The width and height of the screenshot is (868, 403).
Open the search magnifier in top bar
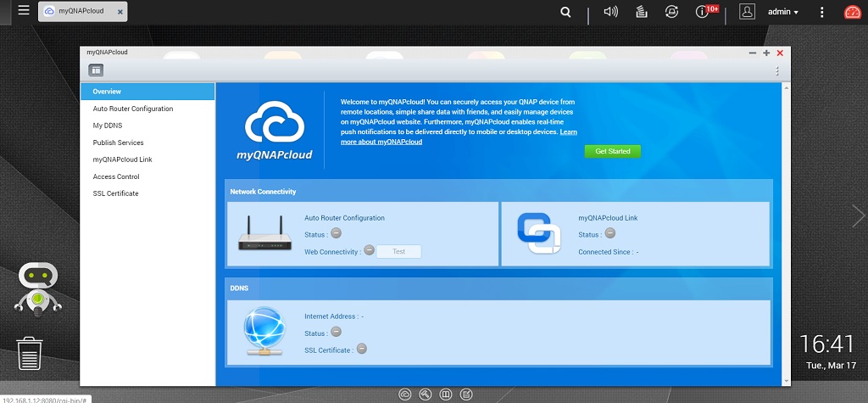565,12
